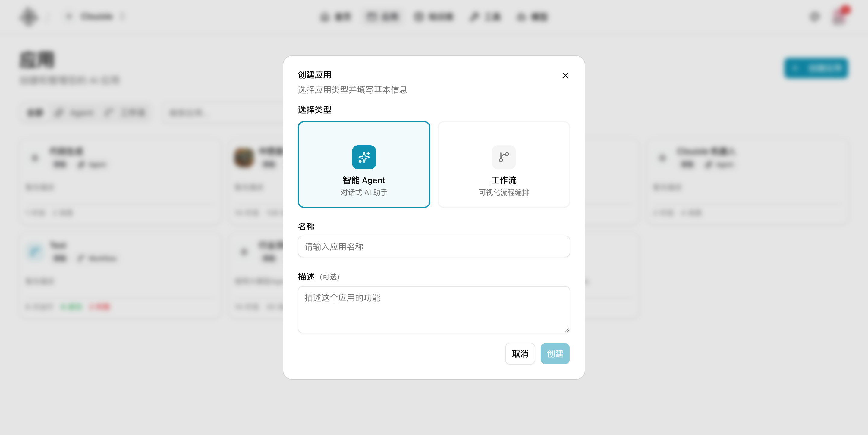Screen dimensions: 868x435
Task: Open the workspace switcher dropdown
Action: tap(124, 17)
